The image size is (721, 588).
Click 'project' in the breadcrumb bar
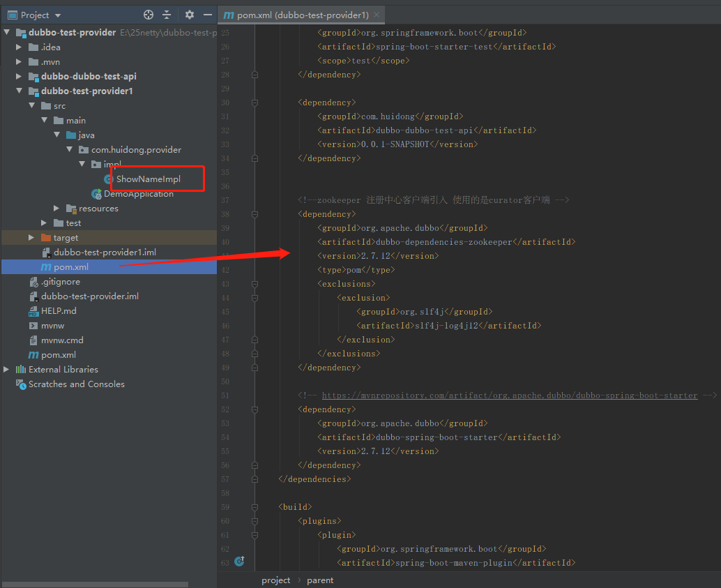pyautogui.click(x=275, y=580)
